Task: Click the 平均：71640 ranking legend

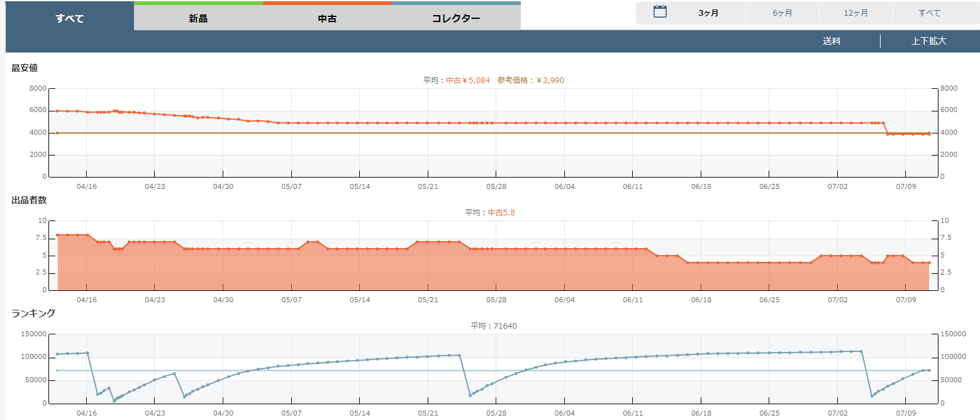Action: [x=494, y=326]
